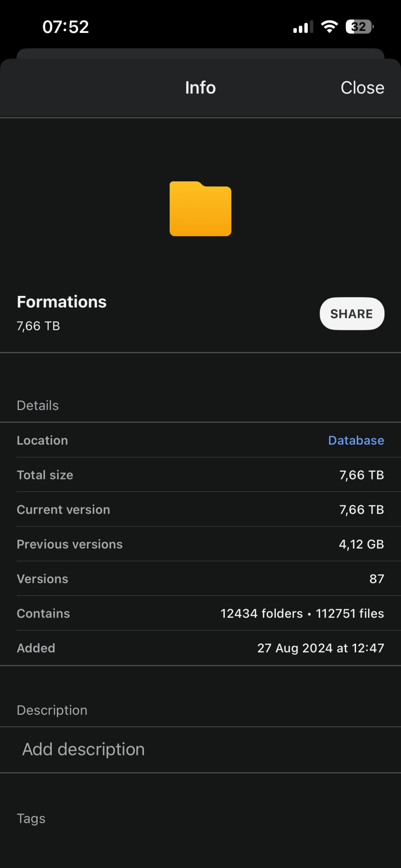Viewport: 401px width, 868px height.
Task: Tap the Wi-Fi status icon
Action: [329, 27]
